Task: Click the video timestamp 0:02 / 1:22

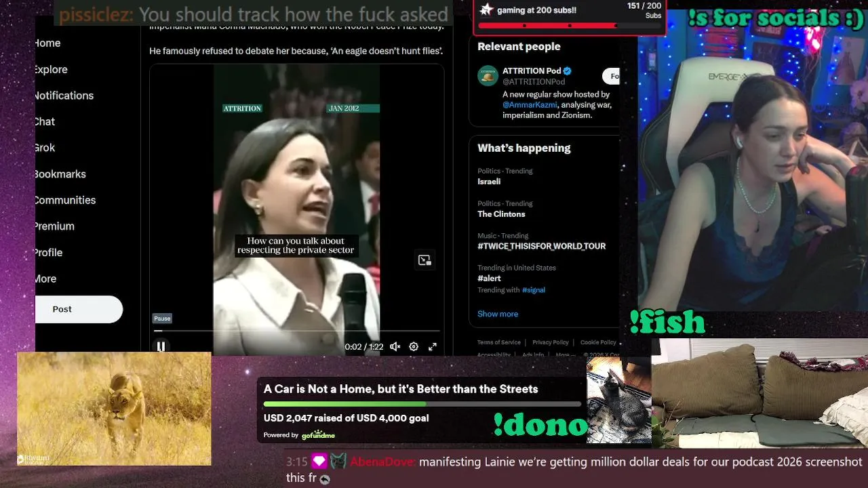Action: pos(364,347)
